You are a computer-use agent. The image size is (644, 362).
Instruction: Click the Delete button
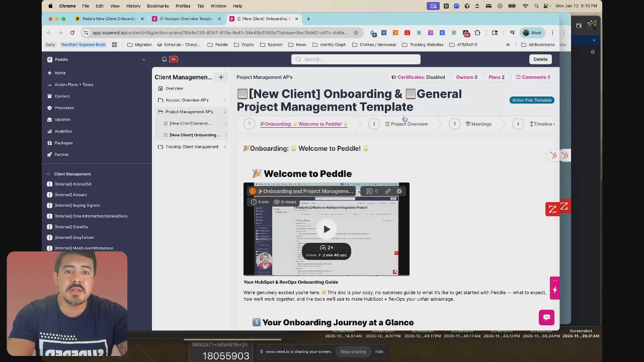coord(540,59)
